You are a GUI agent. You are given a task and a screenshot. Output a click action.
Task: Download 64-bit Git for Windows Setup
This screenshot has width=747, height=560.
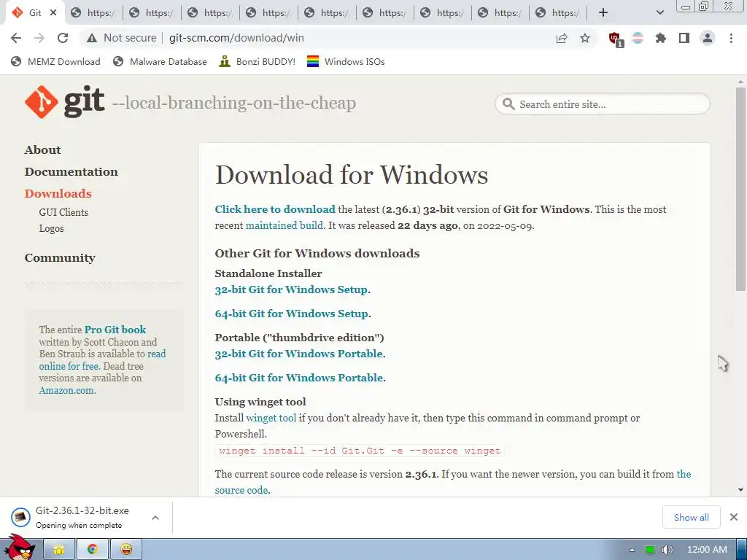[x=292, y=314]
